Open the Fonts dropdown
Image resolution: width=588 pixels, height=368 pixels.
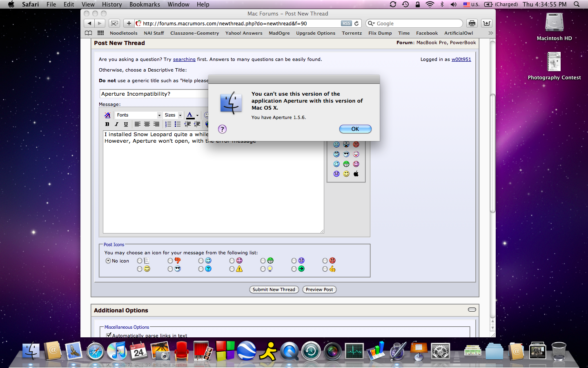click(138, 115)
